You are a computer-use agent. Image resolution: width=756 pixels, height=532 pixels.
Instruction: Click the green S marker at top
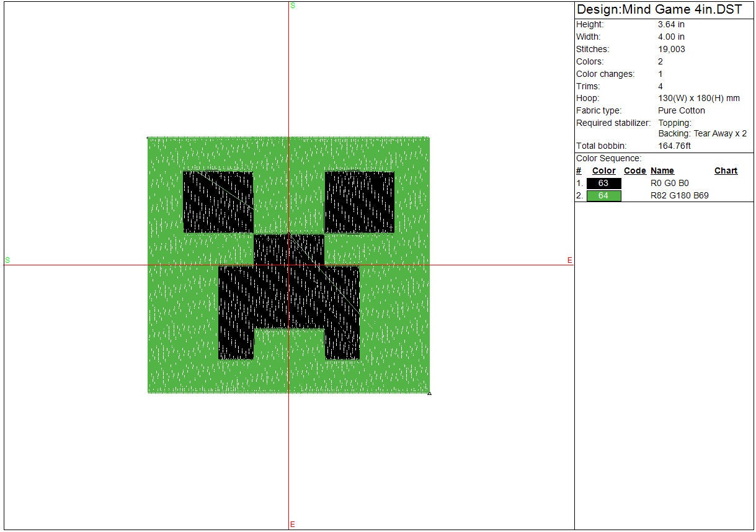pyautogui.click(x=293, y=6)
